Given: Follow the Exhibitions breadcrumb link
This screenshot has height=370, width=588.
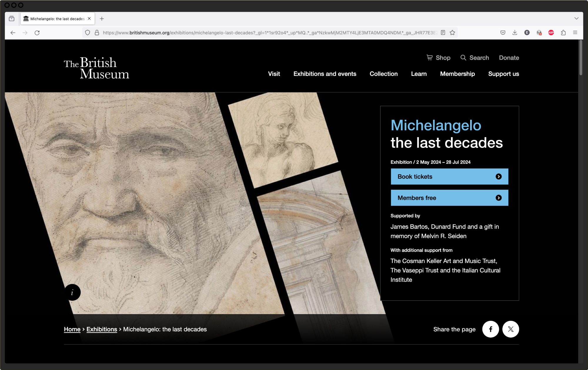Looking at the screenshot, I should [102, 329].
